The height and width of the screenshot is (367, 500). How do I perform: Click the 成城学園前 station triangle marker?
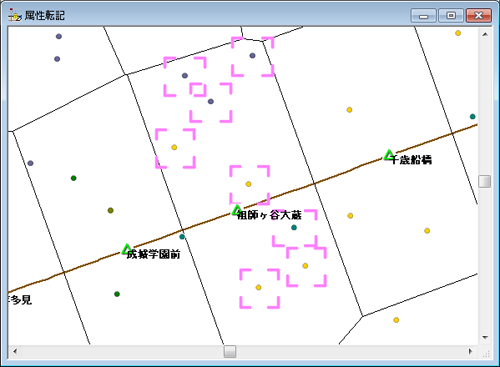pyautogui.click(x=127, y=249)
